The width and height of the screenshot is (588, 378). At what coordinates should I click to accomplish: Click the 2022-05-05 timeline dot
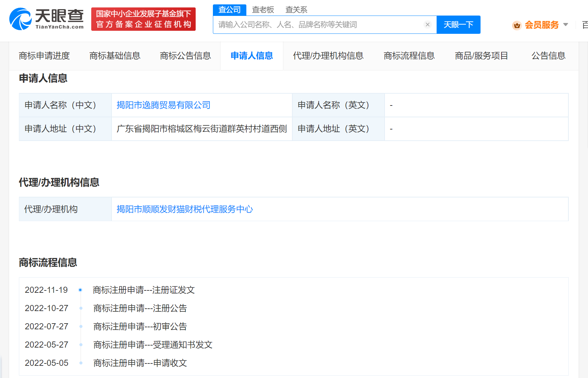pyautogui.click(x=81, y=363)
